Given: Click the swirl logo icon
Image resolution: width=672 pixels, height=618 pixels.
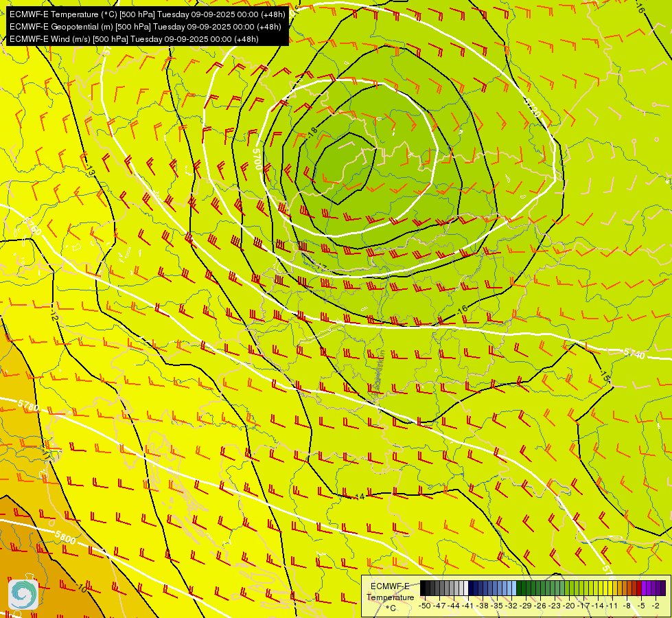Looking at the screenshot, I should [x=23, y=594].
